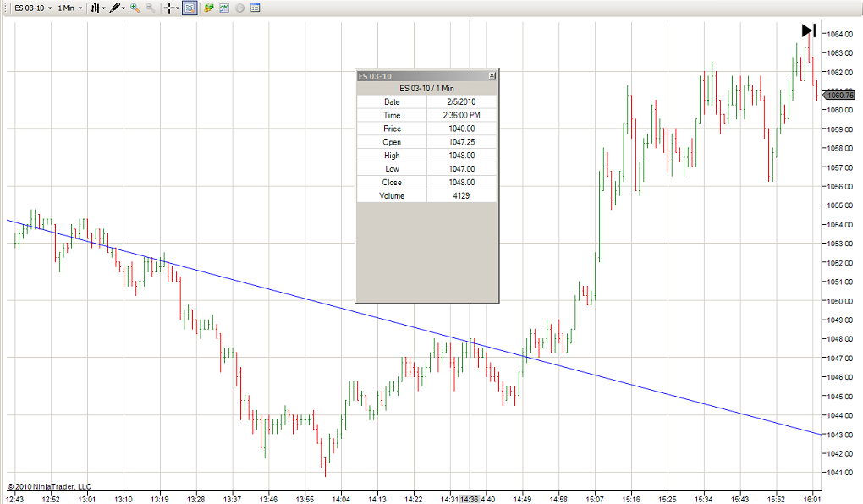Screen dimensions: 863x504
Task: Click the 1064.00 price axis label
Action: tap(840, 34)
